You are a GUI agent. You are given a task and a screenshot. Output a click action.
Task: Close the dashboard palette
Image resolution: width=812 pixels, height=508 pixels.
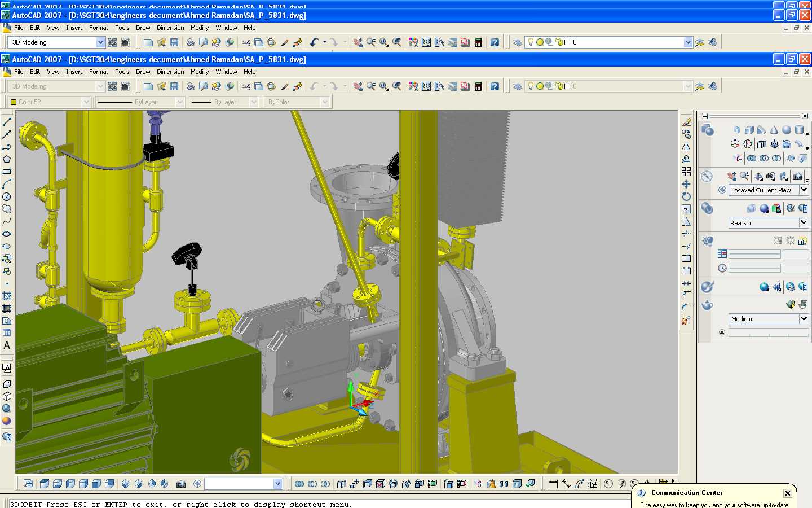click(x=805, y=116)
